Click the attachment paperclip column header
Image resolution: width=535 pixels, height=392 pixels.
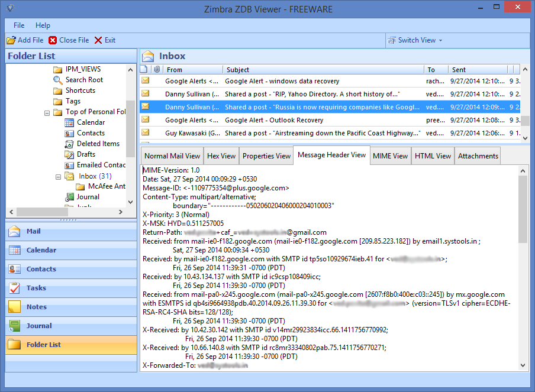(157, 69)
